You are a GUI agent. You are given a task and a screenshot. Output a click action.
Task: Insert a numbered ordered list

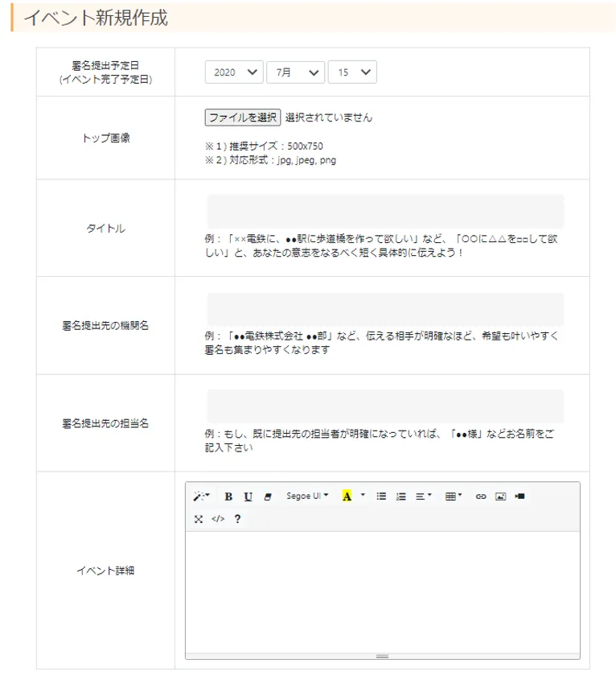tap(400, 497)
